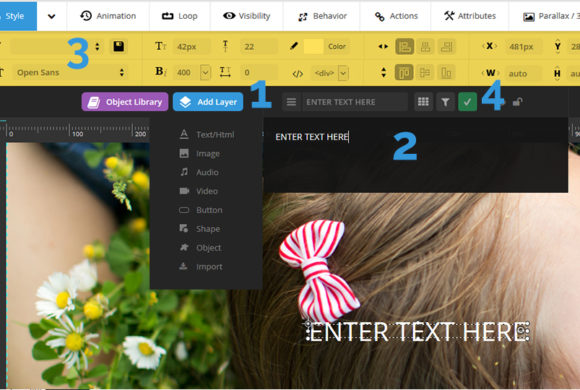The width and height of the screenshot is (580, 390).
Task: Click the font color pencil icon
Action: pyautogui.click(x=294, y=46)
